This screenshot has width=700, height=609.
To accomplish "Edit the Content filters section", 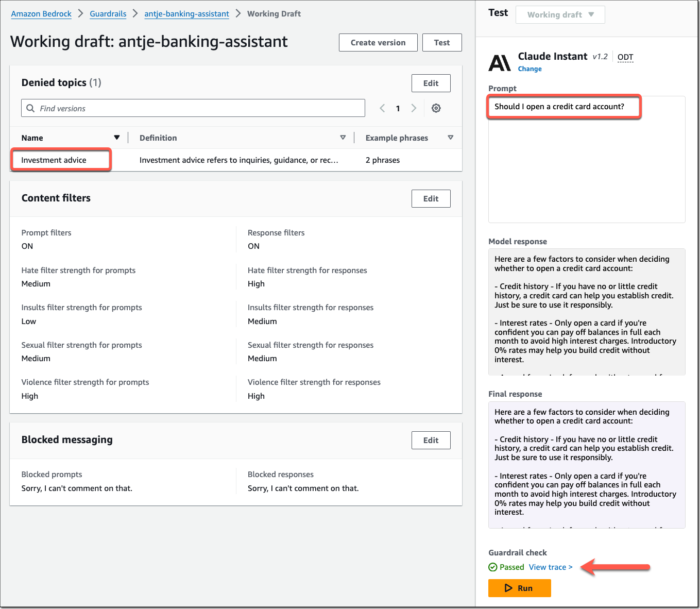I will 431,198.
